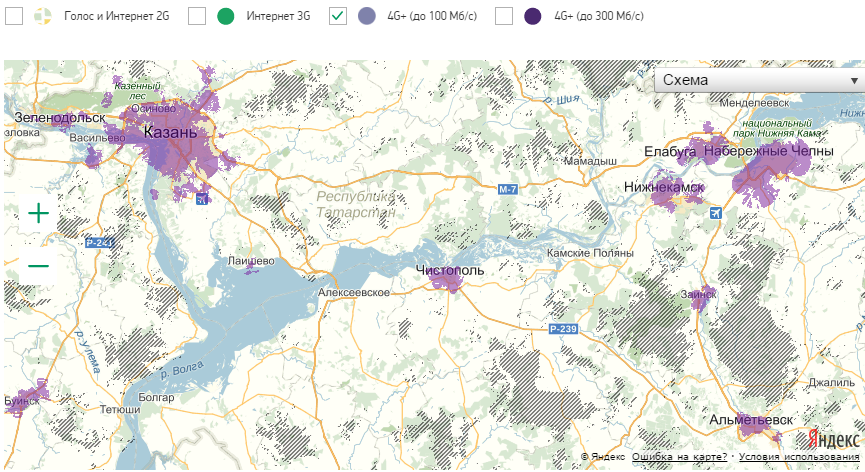Click the Менделеевск town label

tap(754, 103)
